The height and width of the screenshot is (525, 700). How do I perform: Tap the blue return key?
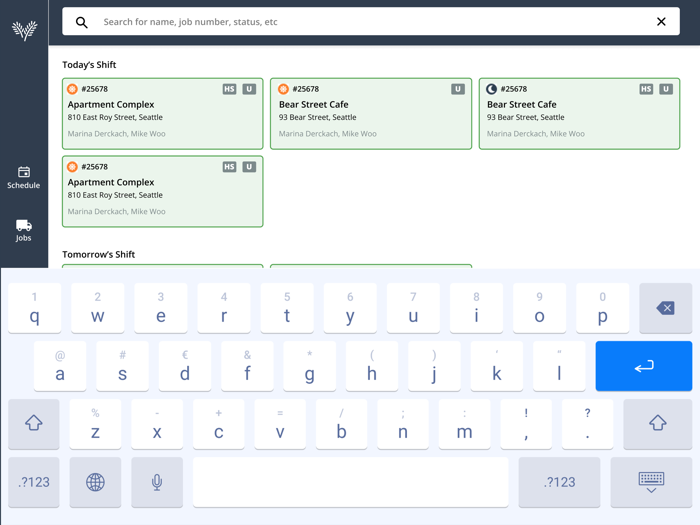click(644, 366)
